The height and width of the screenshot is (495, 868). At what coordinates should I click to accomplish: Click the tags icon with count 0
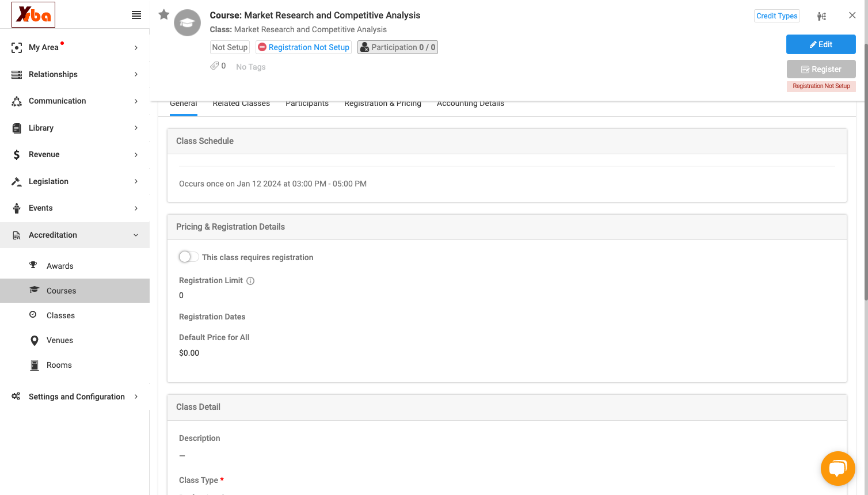point(215,66)
